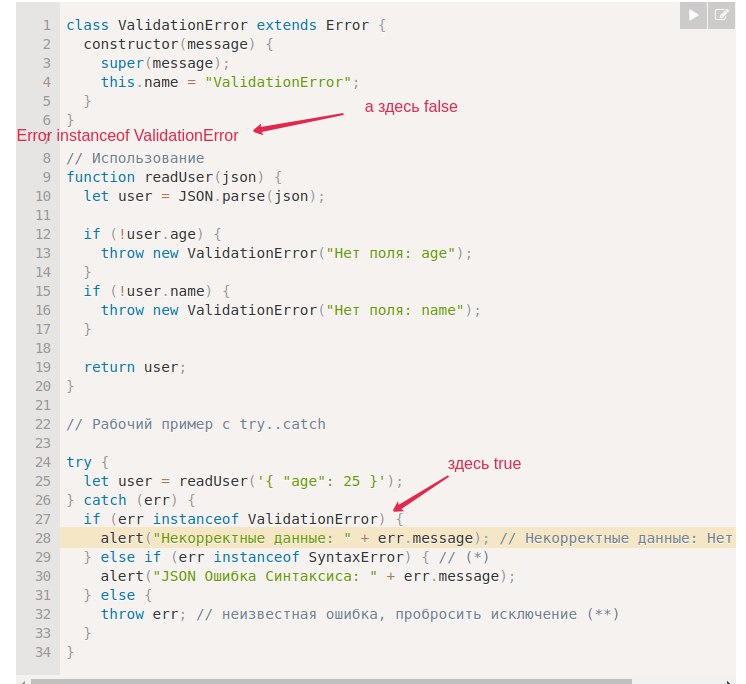Click 'super(message);' on line 3
Screen dimensions: 746x684
(165, 63)
